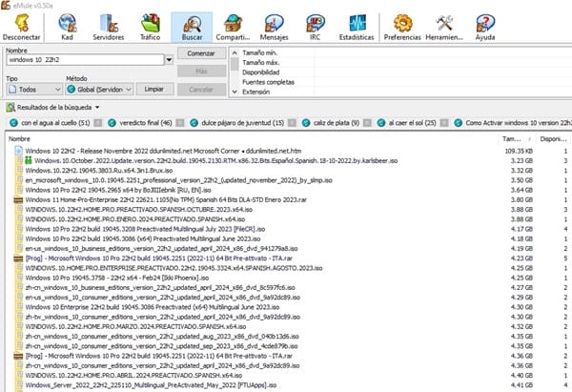572x392 pixels.
Task: Select 'en_microsoft_windows_10.0.19045.2251_professional' result
Action: pos(179,180)
